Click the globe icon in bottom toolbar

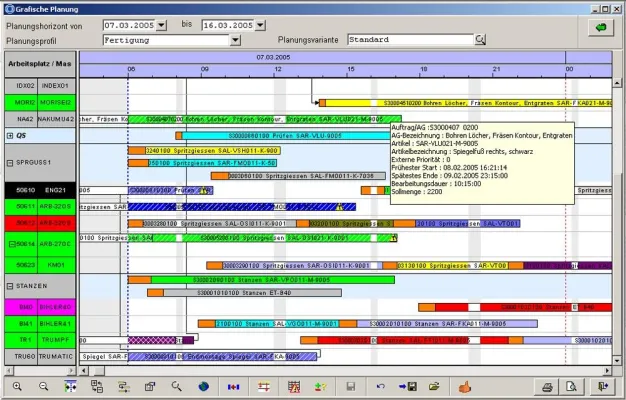203,386
